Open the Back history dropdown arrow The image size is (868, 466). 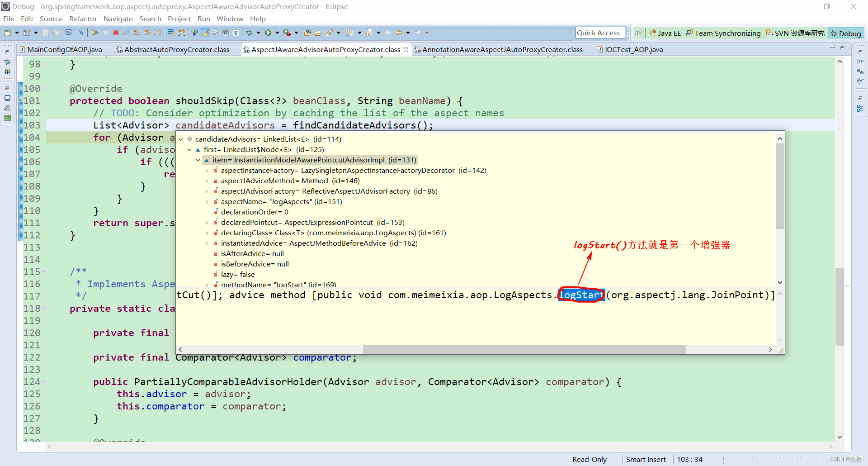tap(408, 33)
